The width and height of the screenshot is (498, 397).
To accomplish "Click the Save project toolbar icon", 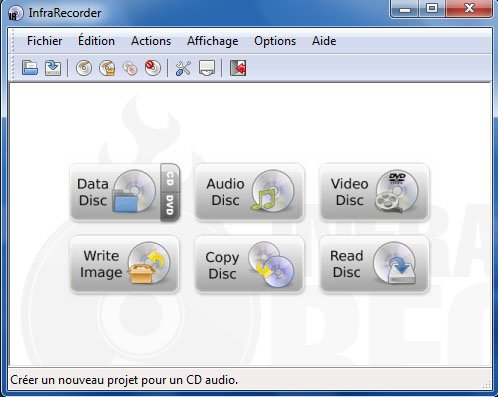I will tap(53, 68).
